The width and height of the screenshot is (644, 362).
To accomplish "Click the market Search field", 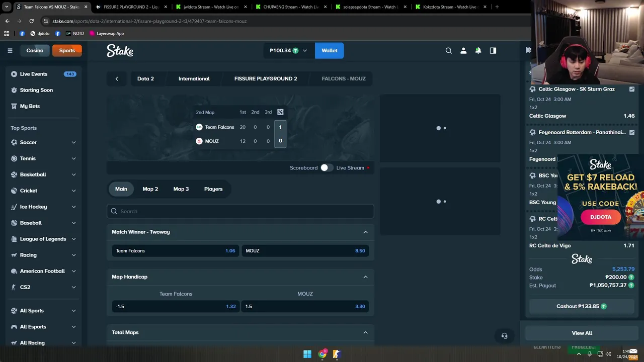I will tap(240, 211).
